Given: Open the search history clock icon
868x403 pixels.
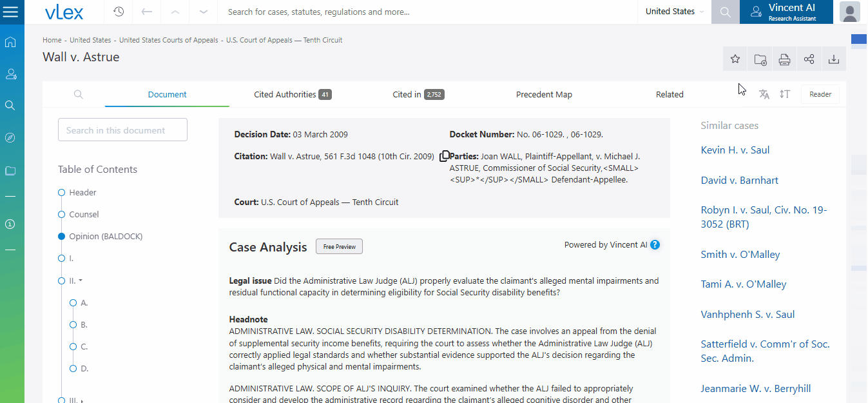Looking at the screenshot, I should pyautogui.click(x=119, y=12).
